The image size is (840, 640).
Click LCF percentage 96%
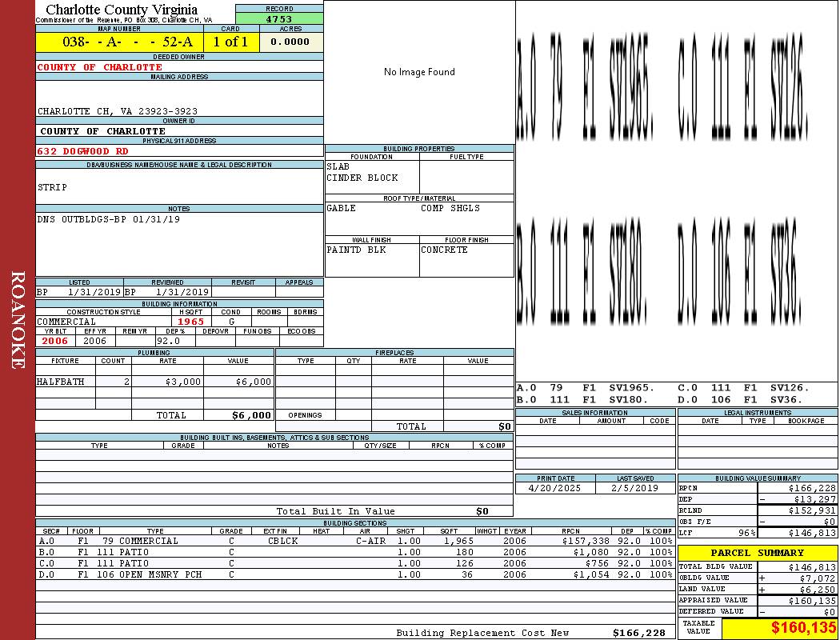pos(746,533)
